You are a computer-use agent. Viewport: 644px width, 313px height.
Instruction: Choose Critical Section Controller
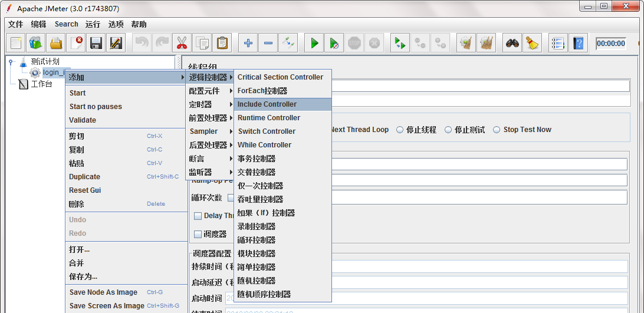tap(282, 77)
